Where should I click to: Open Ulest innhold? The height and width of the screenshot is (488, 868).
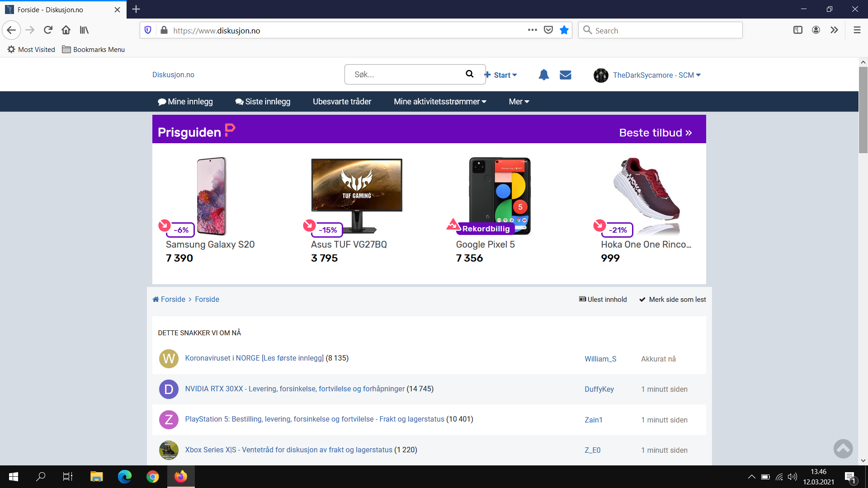point(603,299)
